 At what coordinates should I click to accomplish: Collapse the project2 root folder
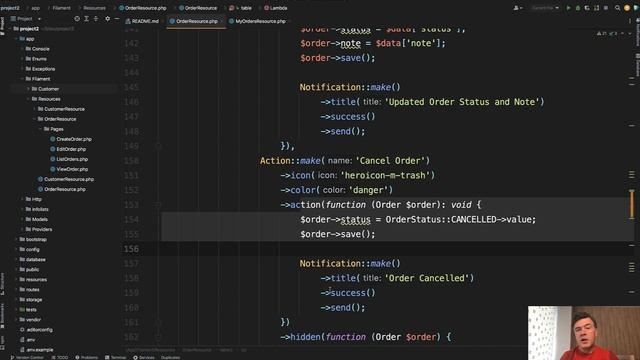10,29
